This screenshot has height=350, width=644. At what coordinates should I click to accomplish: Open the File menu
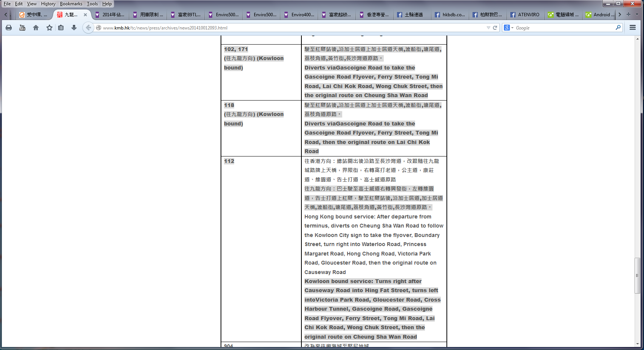(7, 4)
